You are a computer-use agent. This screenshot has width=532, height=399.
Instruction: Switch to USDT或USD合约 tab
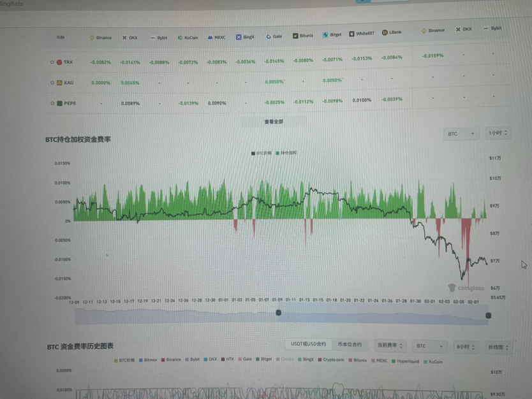[x=308, y=344]
